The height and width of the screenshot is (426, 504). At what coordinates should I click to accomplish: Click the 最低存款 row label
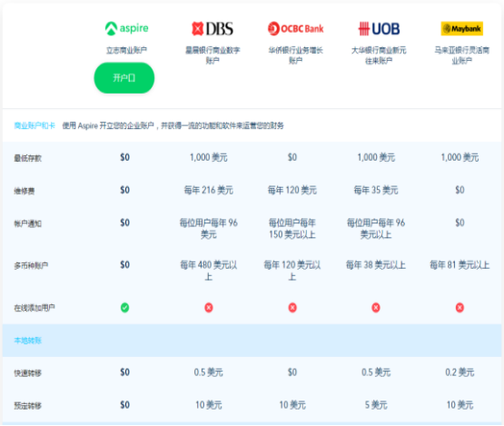(x=27, y=158)
